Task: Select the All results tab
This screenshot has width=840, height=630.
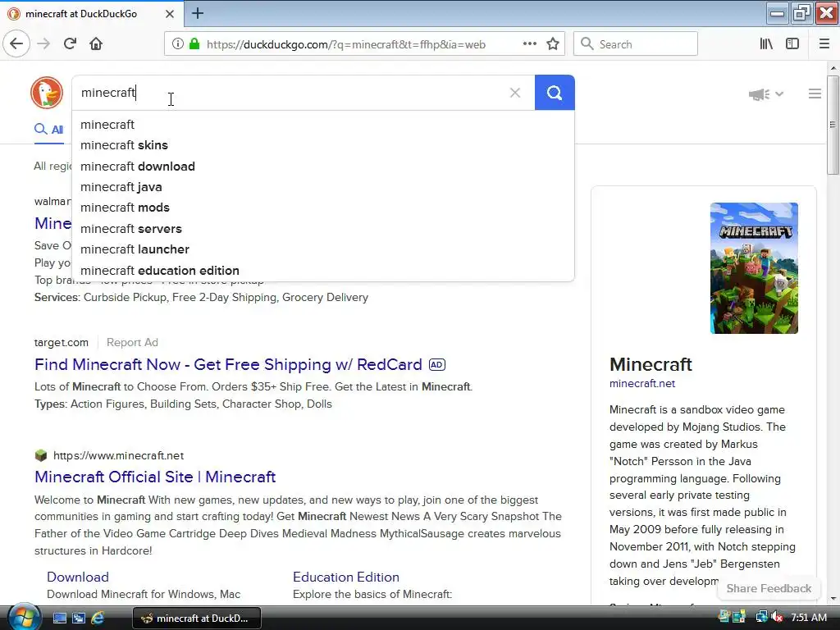Action: pos(48,129)
